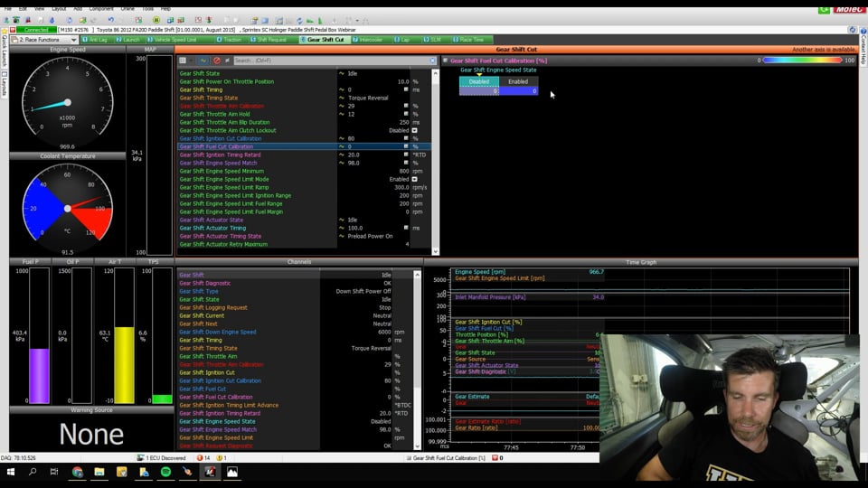Click in the parameter Search field
The width and height of the screenshot is (868, 488).
point(331,61)
